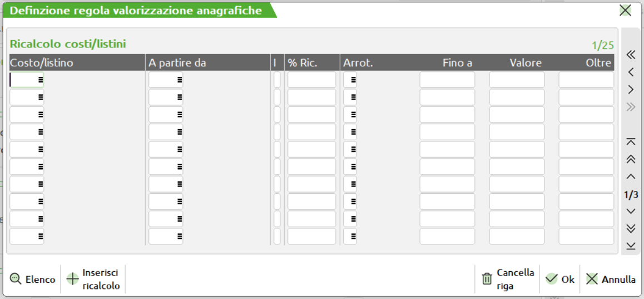
Task: Click first row % Ric. input field
Action: click(311, 80)
